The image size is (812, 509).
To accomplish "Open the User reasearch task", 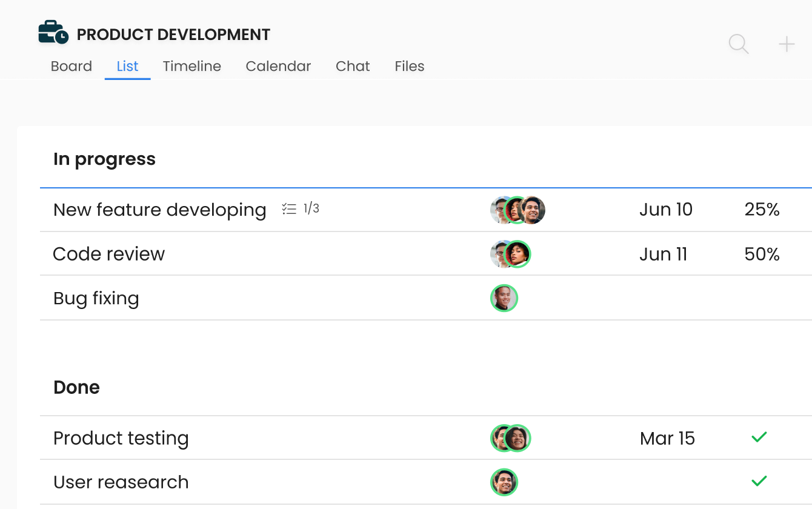I will (x=121, y=482).
